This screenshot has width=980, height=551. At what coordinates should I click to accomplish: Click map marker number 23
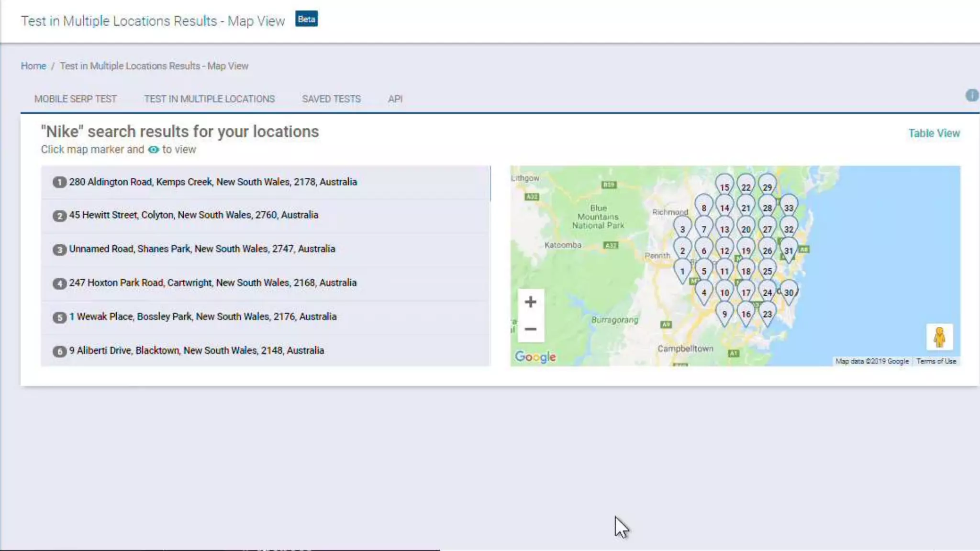[767, 314]
